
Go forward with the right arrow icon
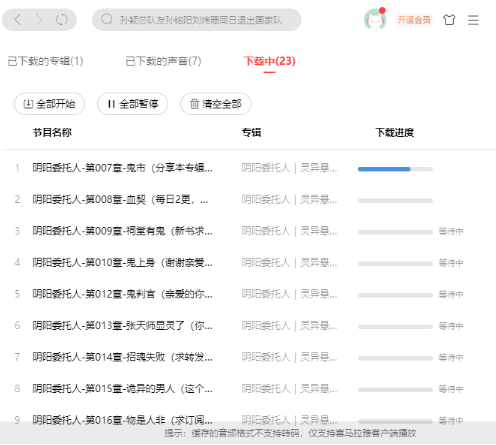pyautogui.click(x=39, y=20)
